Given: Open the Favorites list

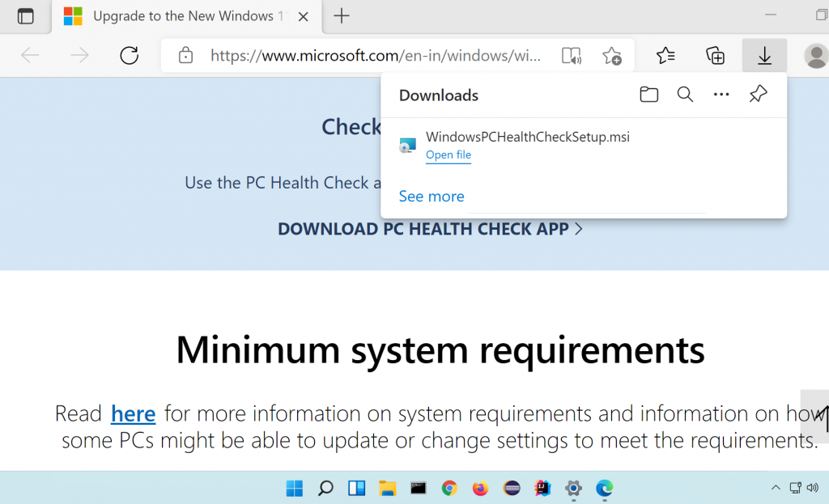Looking at the screenshot, I should [x=665, y=55].
